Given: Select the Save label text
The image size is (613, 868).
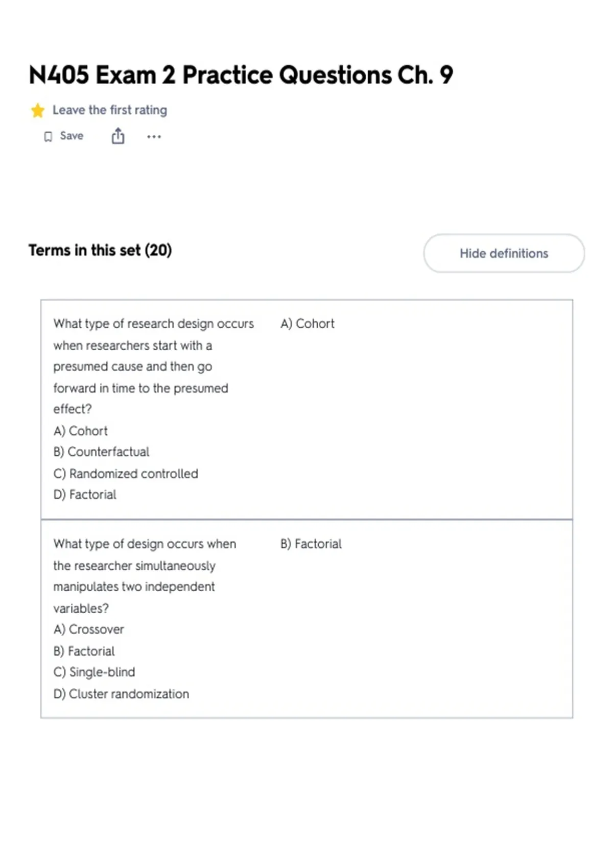Looking at the screenshot, I should click(x=72, y=136).
